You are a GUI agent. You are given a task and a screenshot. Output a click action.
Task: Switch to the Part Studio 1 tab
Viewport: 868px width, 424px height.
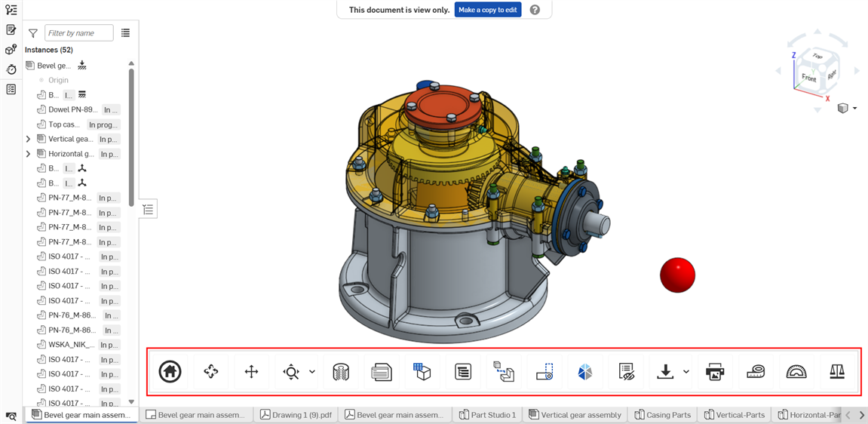[x=487, y=415]
